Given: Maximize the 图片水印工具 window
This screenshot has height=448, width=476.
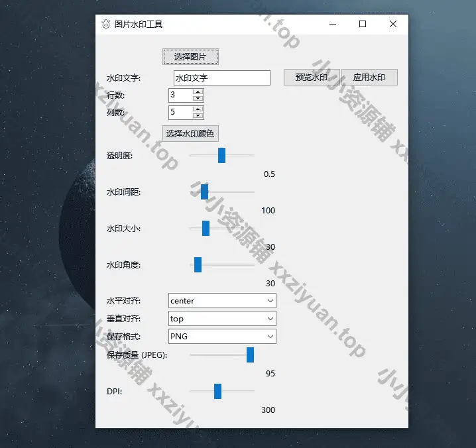Looking at the screenshot, I should click(363, 24).
